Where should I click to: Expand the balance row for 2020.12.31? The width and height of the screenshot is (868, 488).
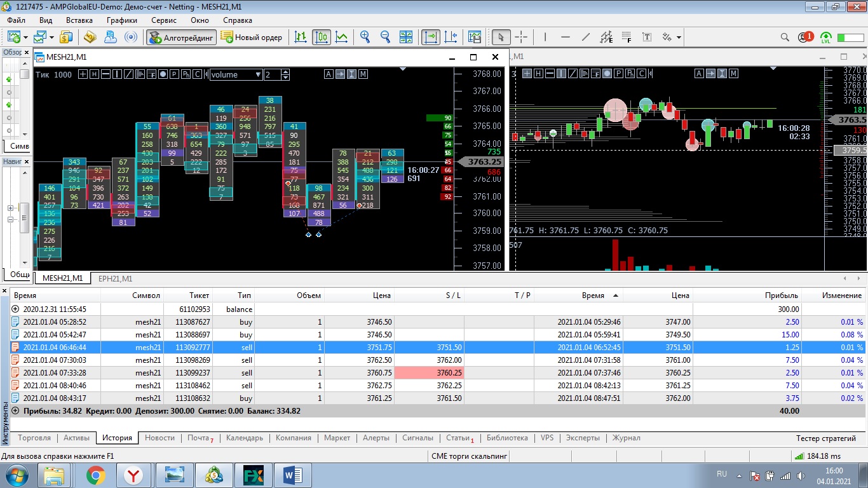(15, 309)
